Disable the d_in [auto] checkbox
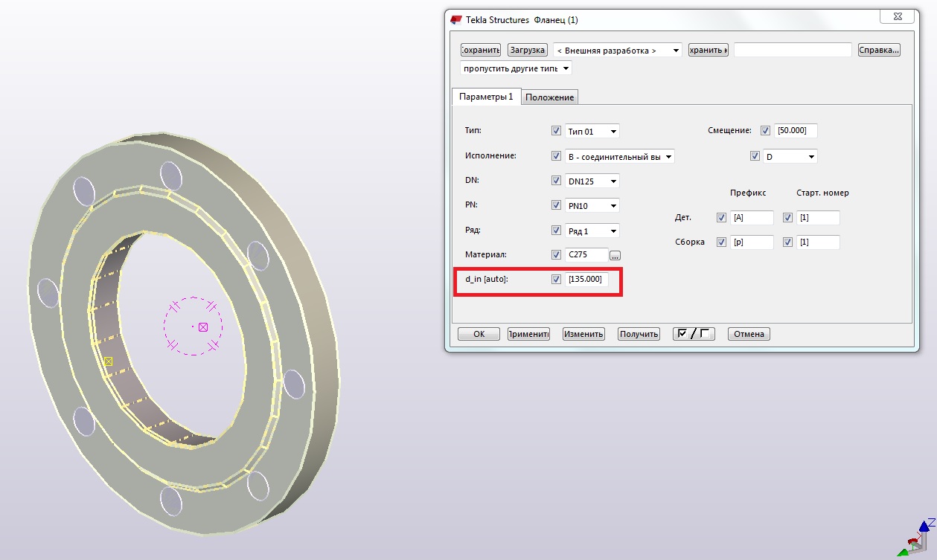Viewport: 937px width, 560px height. point(556,280)
